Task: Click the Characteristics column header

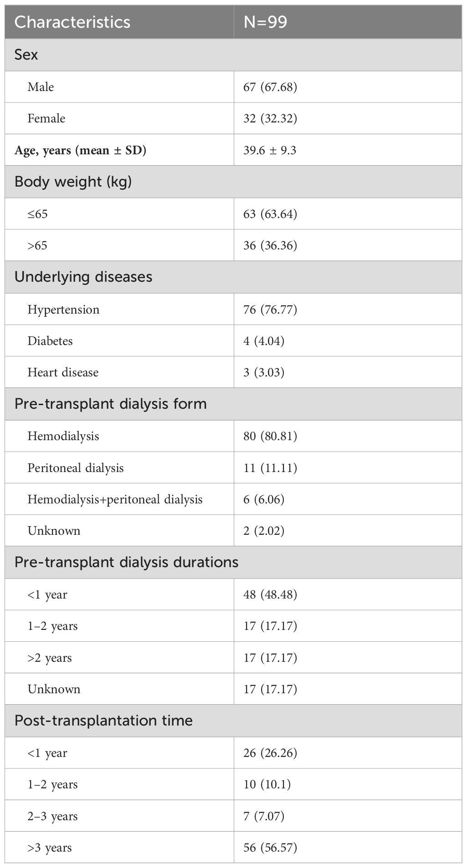Action: [72, 22]
